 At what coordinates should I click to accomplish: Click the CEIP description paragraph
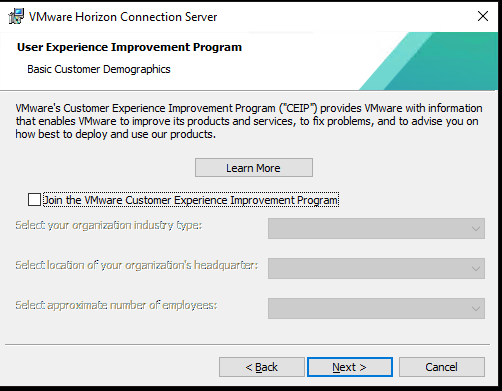249,121
